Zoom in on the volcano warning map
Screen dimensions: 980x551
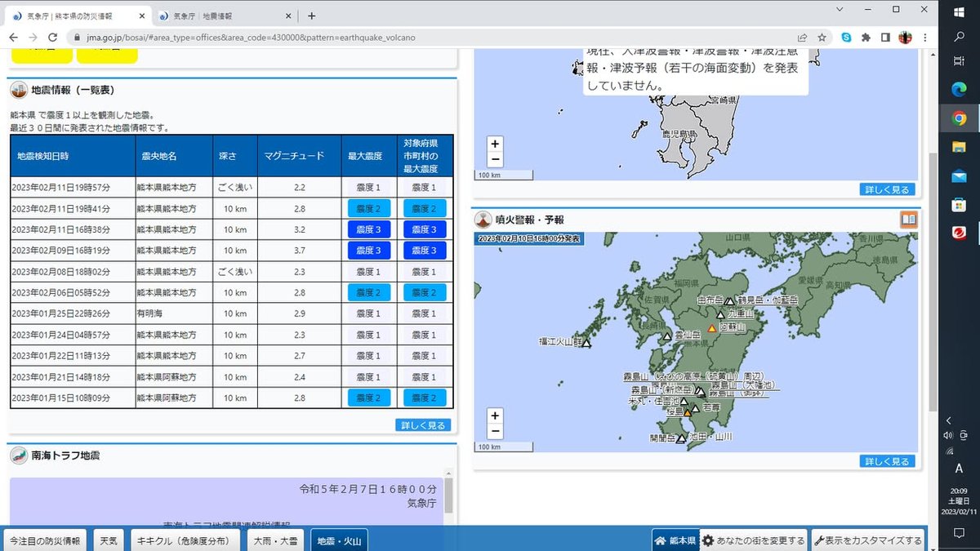click(495, 417)
